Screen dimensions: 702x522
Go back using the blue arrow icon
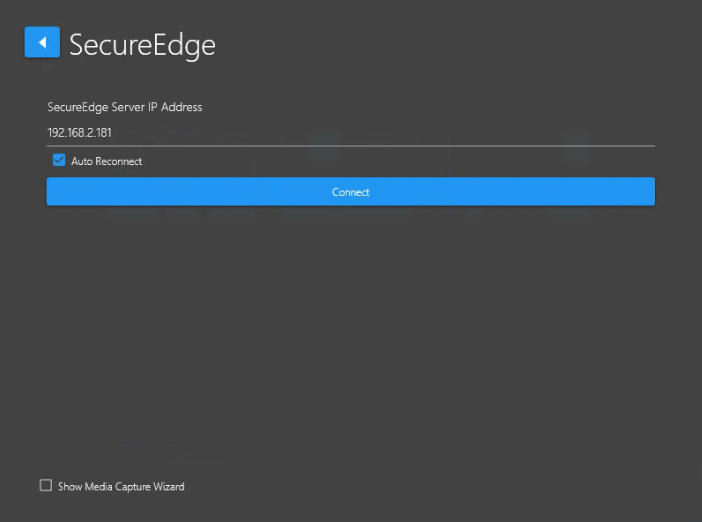pyautogui.click(x=42, y=42)
